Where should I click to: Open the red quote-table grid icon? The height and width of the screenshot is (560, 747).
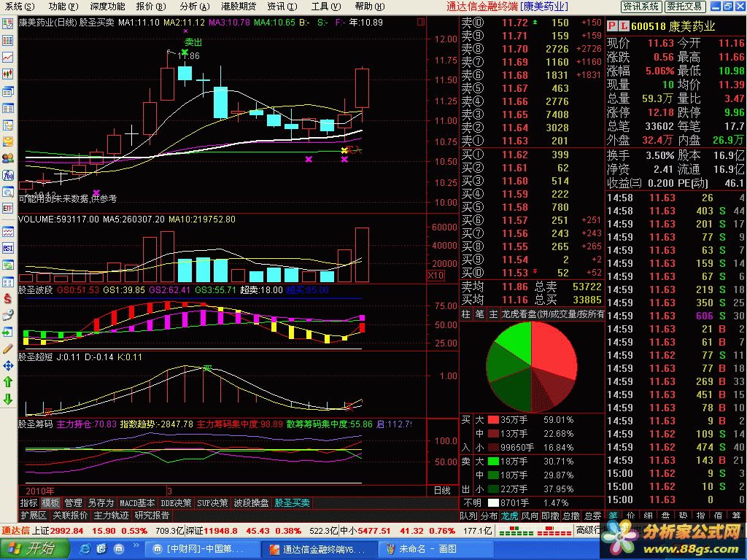[8, 41]
